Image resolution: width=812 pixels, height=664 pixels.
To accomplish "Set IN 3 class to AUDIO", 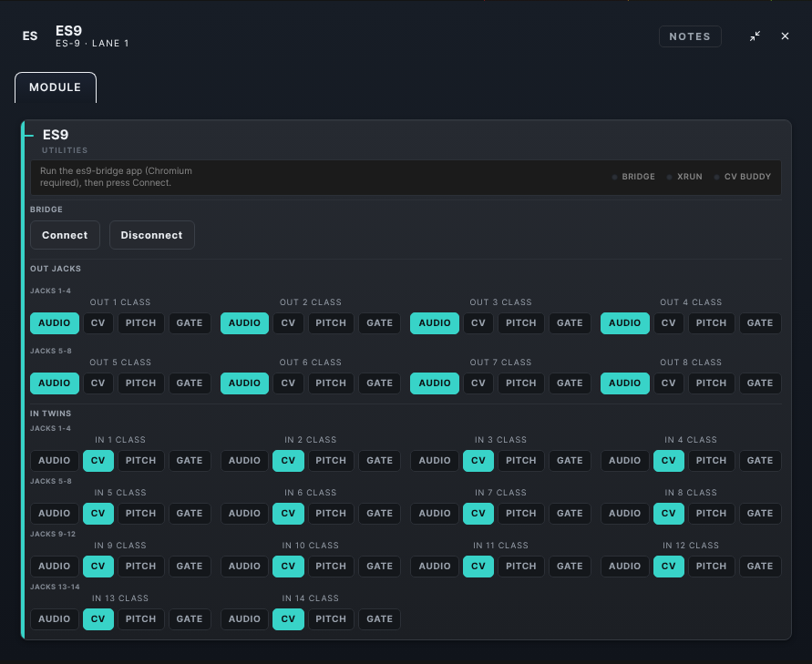I will pyautogui.click(x=435, y=461).
